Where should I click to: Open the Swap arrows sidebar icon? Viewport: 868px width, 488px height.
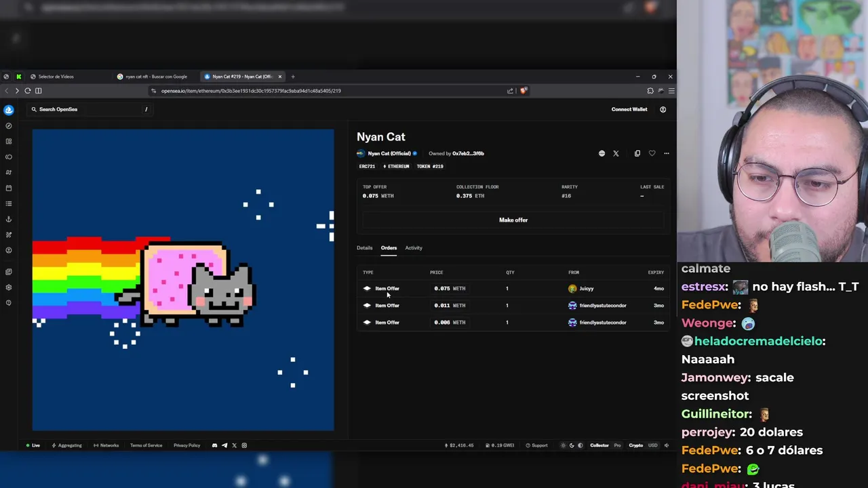click(9, 173)
